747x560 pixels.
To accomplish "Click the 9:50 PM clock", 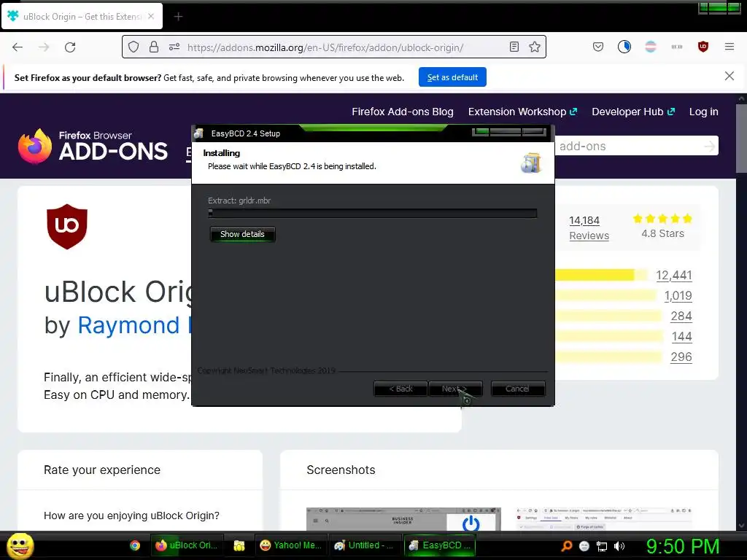I will [683, 546].
